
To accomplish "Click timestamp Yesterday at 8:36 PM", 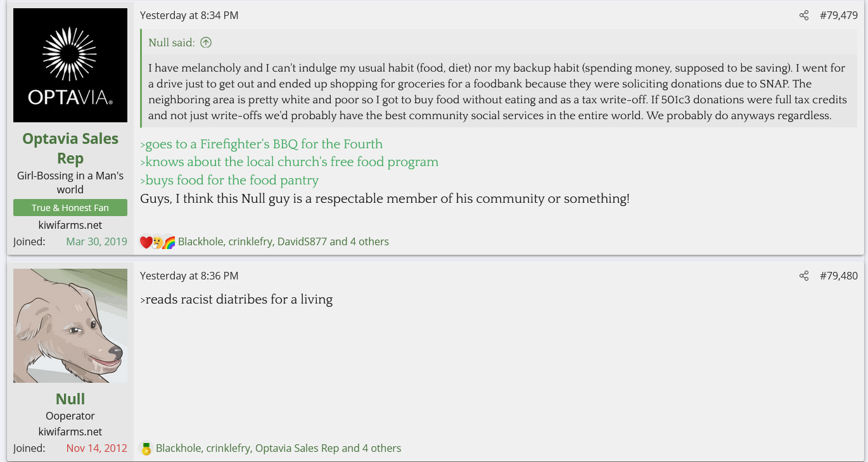I will point(189,276).
